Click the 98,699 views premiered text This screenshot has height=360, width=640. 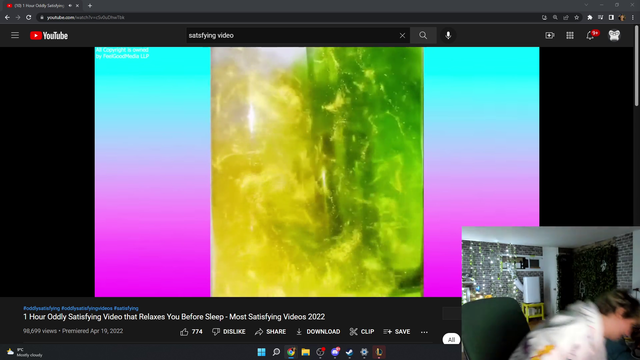pyautogui.click(x=73, y=331)
